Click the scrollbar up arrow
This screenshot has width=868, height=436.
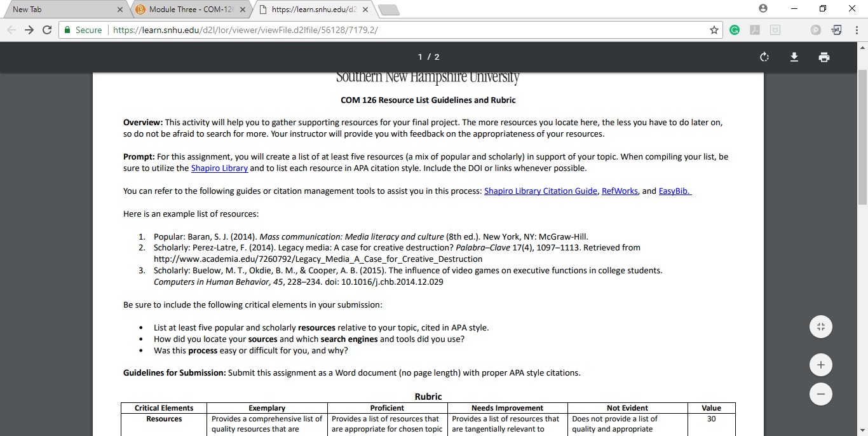[x=862, y=47]
